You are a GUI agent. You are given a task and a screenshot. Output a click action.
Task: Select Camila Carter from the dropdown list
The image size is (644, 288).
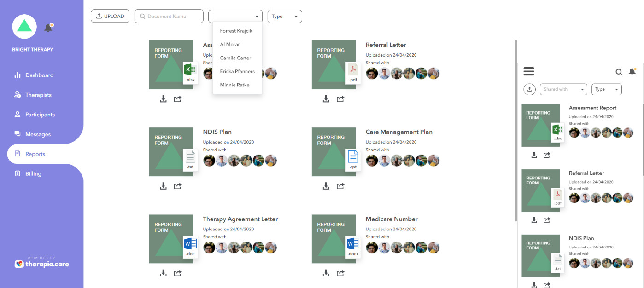click(235, 58)
